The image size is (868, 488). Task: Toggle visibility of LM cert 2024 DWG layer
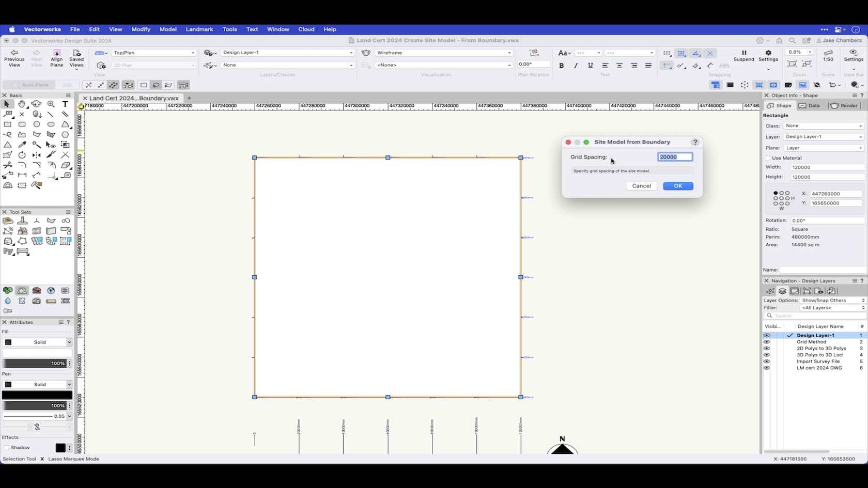coord(767,368)
